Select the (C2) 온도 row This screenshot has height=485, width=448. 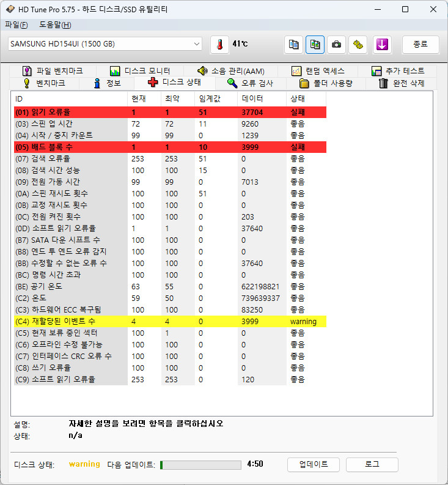(x=170, y=298)
